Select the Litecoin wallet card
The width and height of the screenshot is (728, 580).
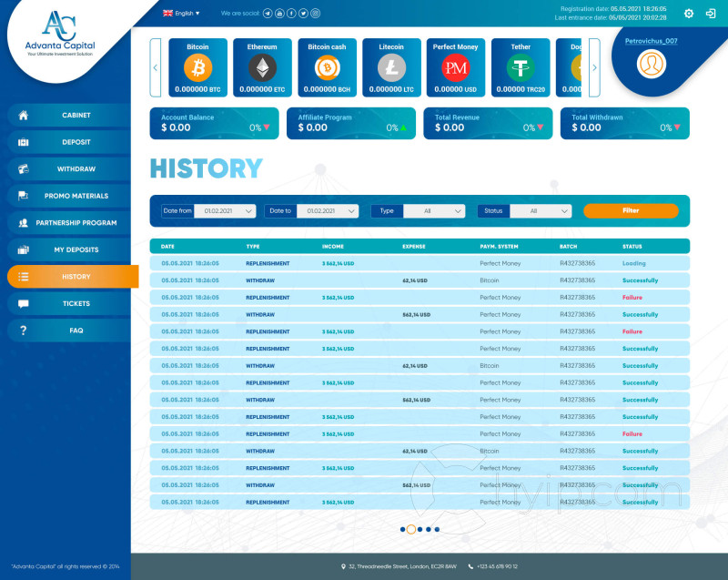click(391, 67)
